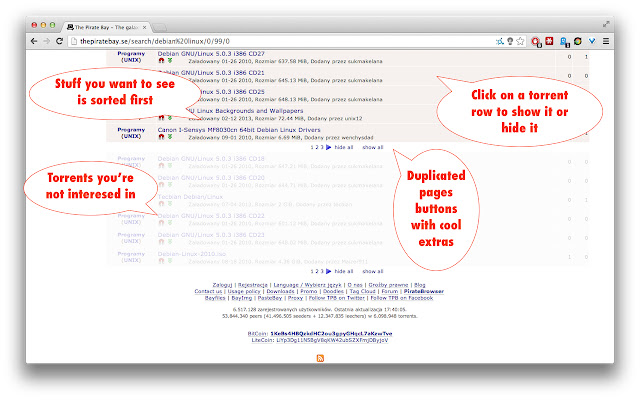Click Follow TPB on Twitter link
Screen dimensions: 640x400
pos(336,298)
